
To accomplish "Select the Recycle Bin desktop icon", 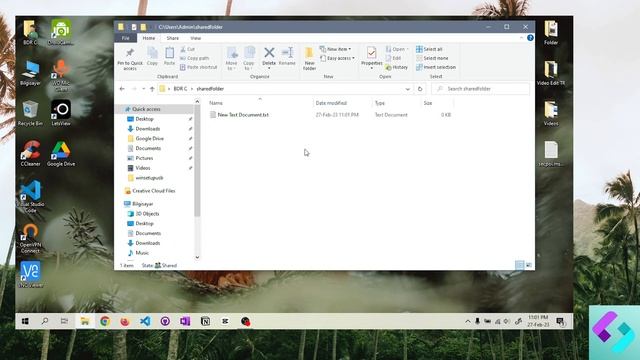I will pos(30,114).
